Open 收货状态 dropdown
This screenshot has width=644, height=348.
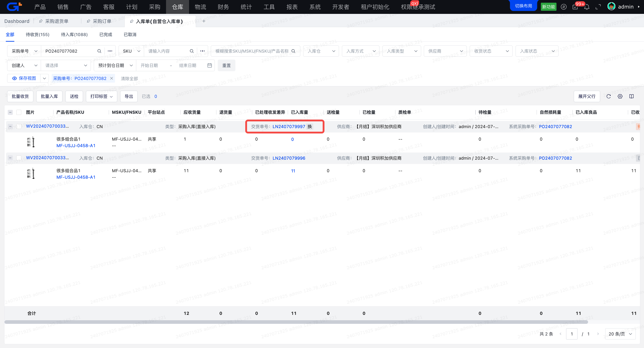[x=491, y=51]
